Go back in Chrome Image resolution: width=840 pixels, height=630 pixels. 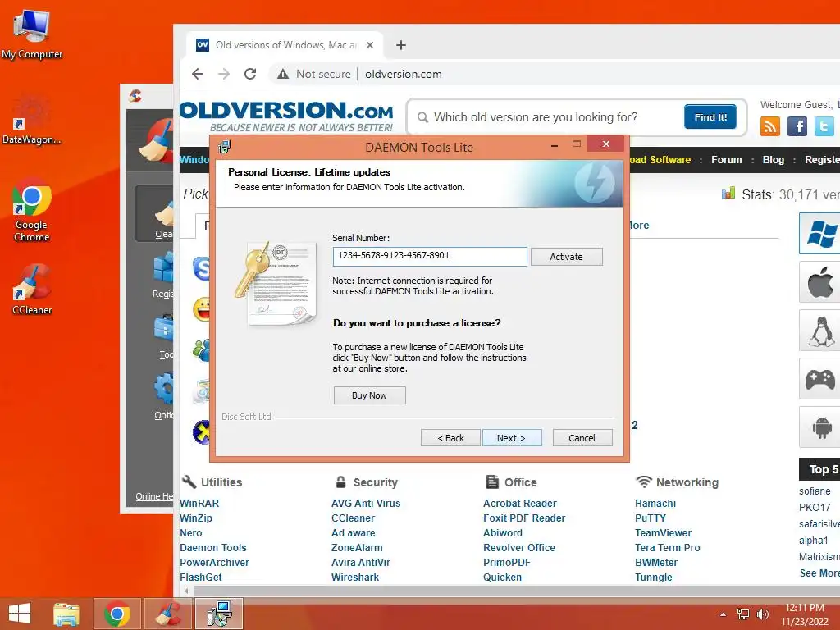pos(198,74)
